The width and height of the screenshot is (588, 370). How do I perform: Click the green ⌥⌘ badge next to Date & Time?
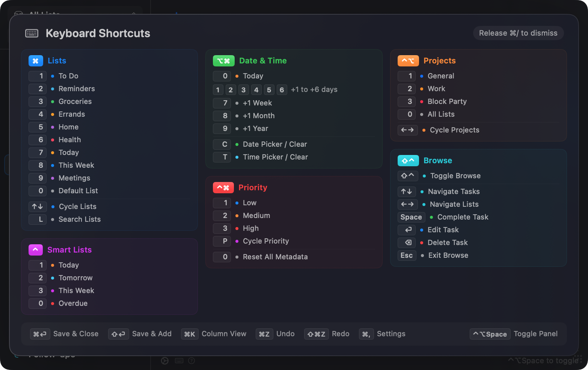[224, 61]
